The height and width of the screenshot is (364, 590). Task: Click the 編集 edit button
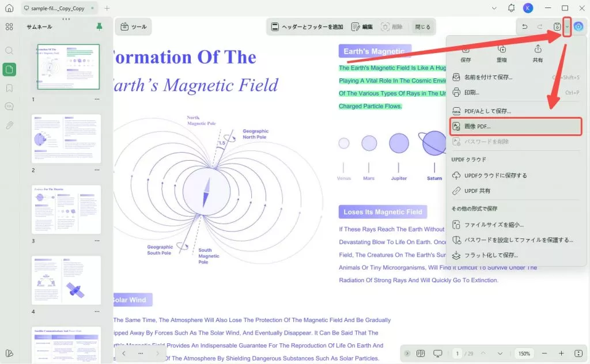(x=362, y=26)
